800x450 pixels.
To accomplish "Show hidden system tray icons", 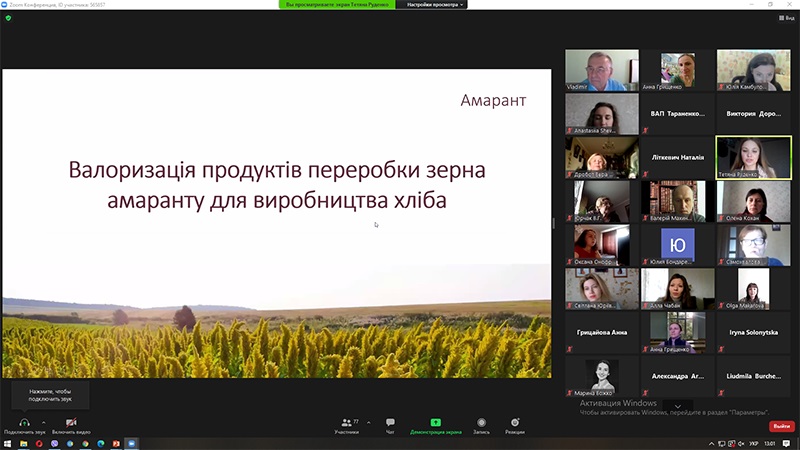I will point(711,444).
